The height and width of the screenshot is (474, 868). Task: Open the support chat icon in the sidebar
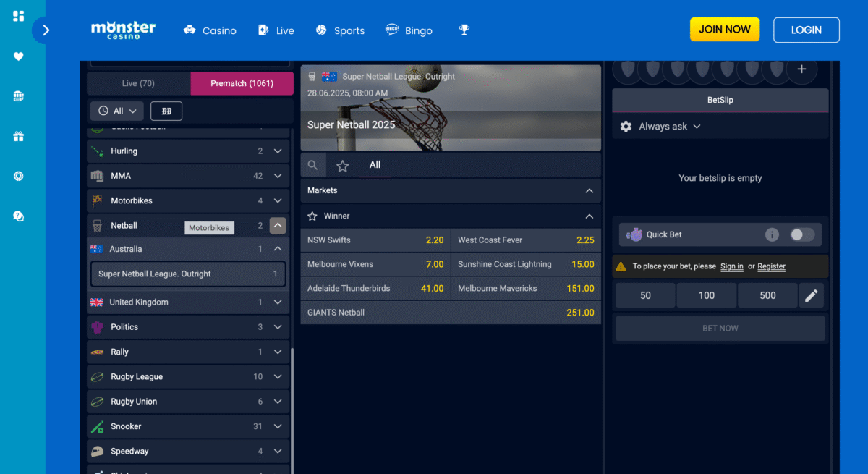19,216
